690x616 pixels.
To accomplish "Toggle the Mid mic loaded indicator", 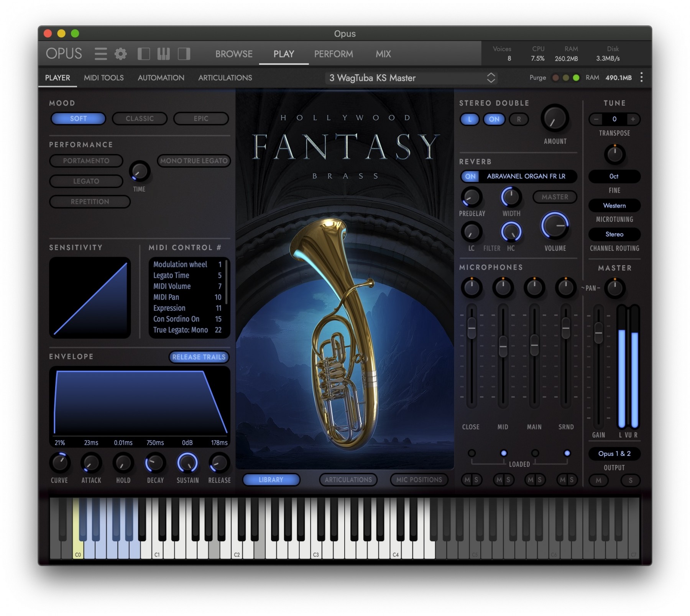I will coord(503,453).
